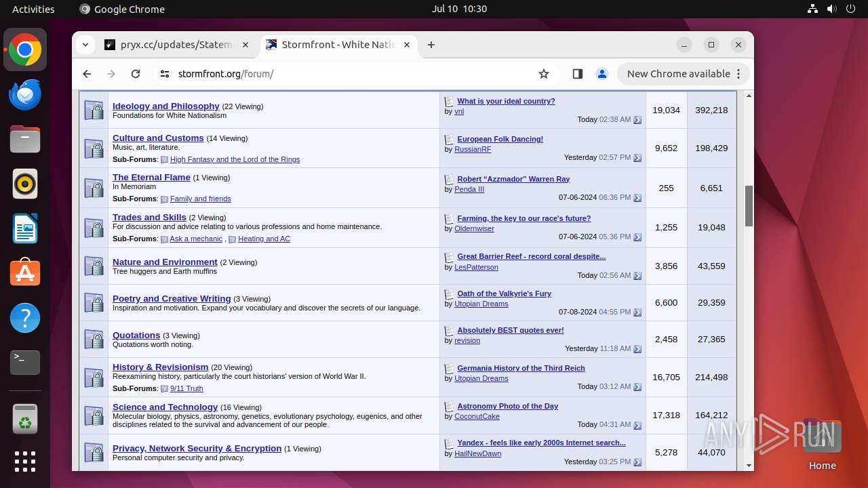Open Files manager from the dock

[25, 139]
